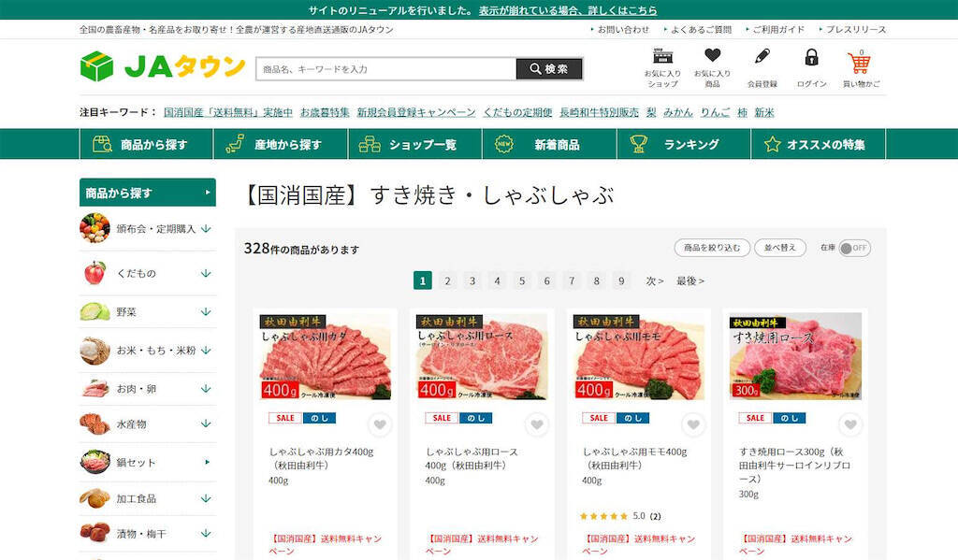Expand the 頒布会・定期購入 category arrow
The image size is (958, 560).
point(206,229)
